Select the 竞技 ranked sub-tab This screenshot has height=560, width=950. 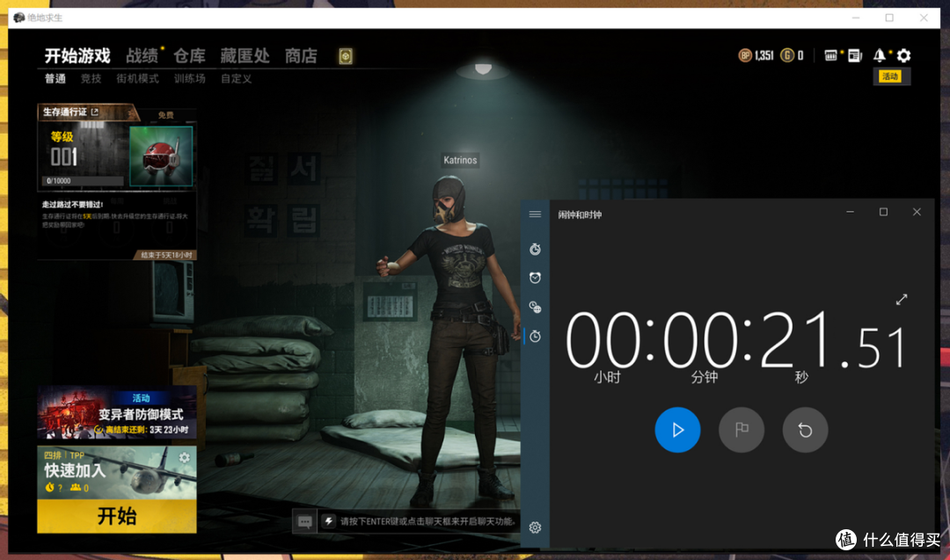tap(91, 79)
